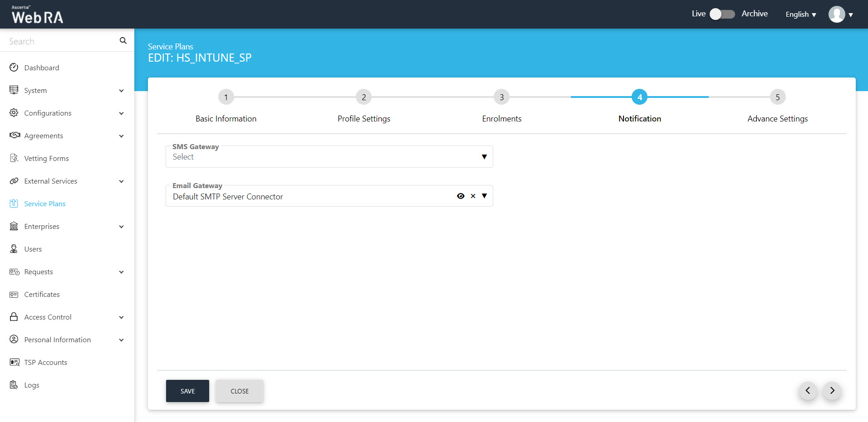
Task: Clear the Email Gateway selection with X
Action: point(473,196)
